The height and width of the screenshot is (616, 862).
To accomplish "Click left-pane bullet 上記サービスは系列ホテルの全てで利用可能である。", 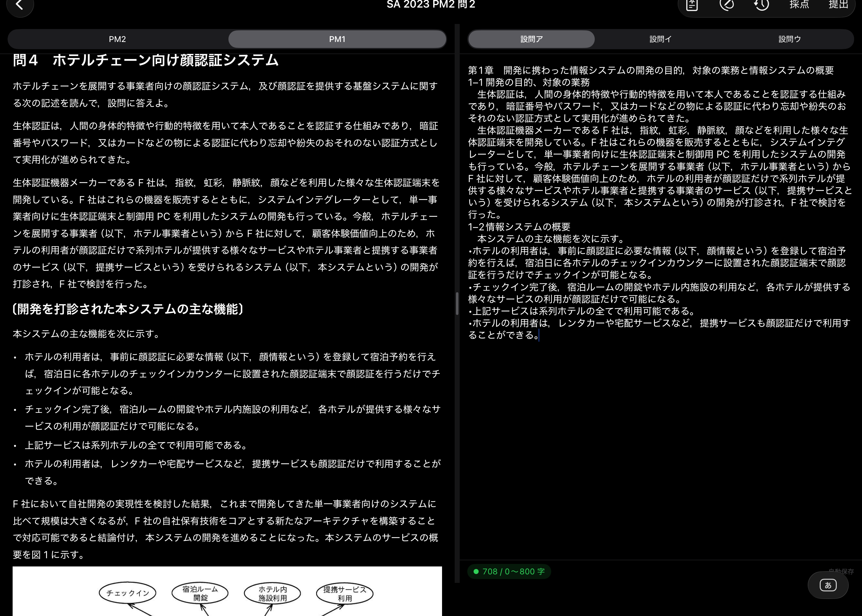I will pos(137,445).
